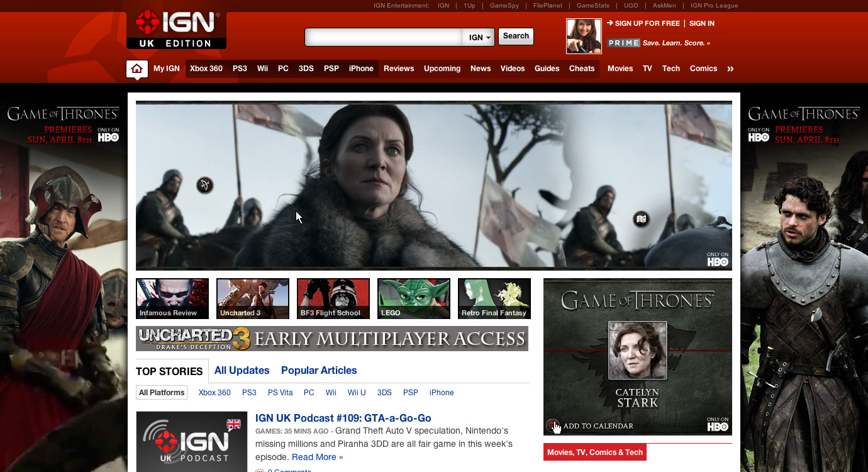Open IGN UK Podcast #109 headline
The height and width of the screenshot is (472, 868).
pyautogui.click(x=343, y=418)
